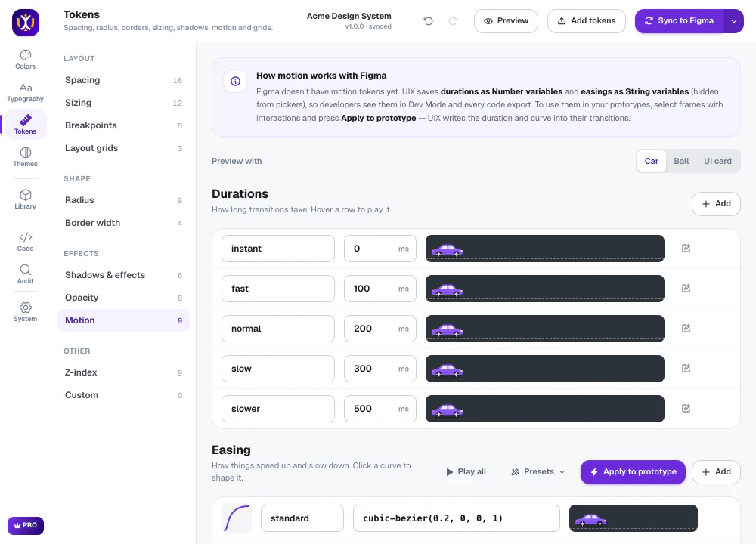Click the UIX app logo

point(26,23)
